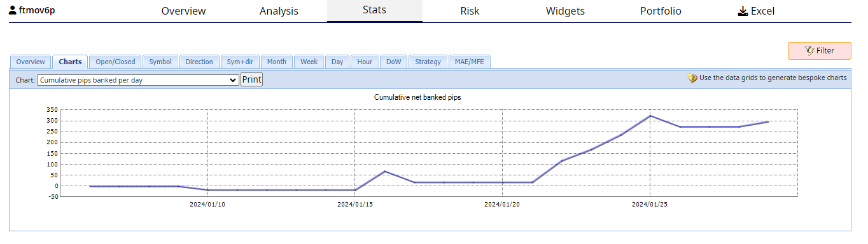The width and height of the screenshot is (868, 244).
Task: Click the 'Use the data grids' hint text
Action: pyautogui.click(x=773, y=78)
